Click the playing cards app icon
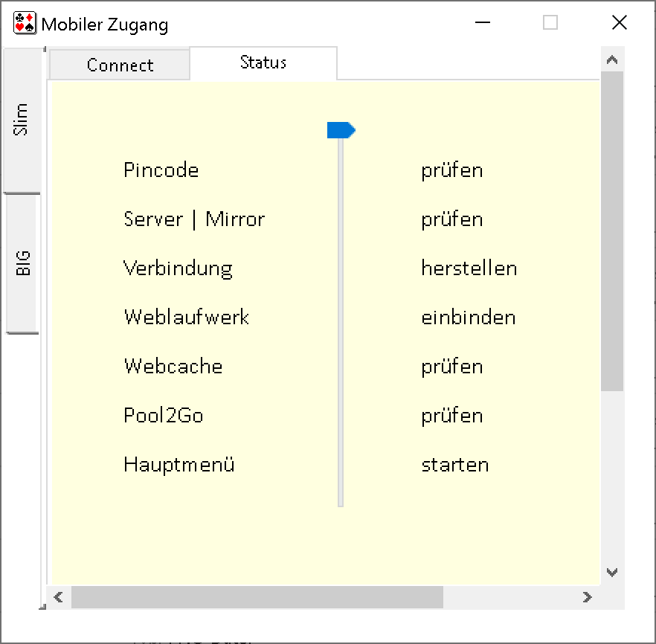The width and height of the screenshot is (656, 644). tap(25, 23)
